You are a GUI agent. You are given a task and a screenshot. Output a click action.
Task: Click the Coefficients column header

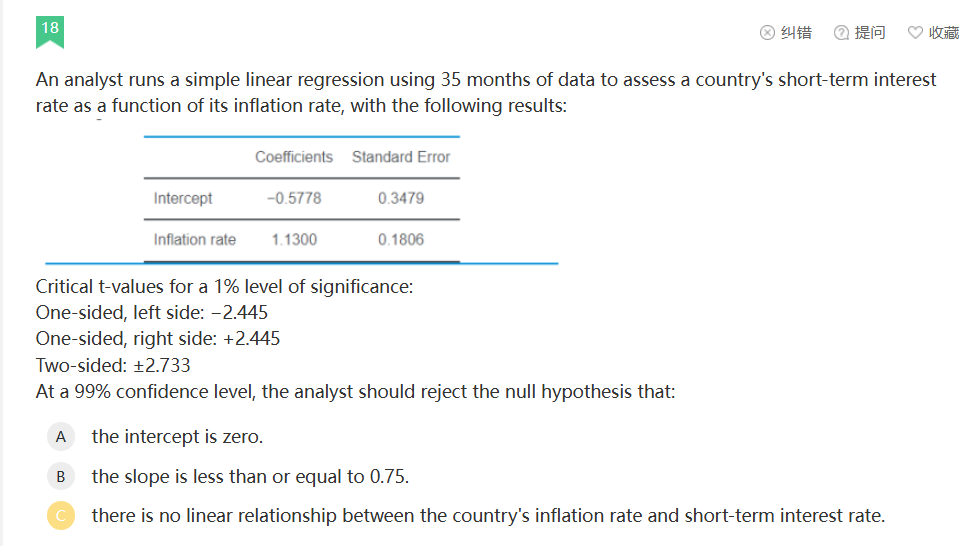[x=294, y=157]
